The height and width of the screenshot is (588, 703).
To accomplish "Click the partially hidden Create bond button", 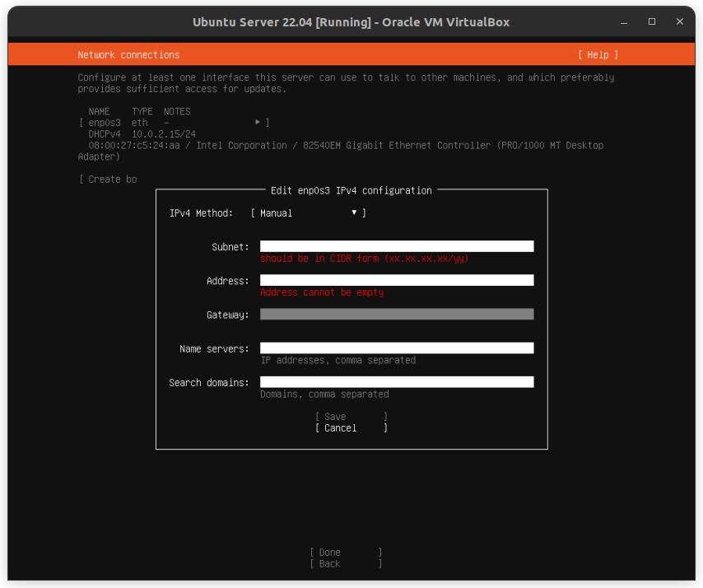I will click(x=108, y=180).
